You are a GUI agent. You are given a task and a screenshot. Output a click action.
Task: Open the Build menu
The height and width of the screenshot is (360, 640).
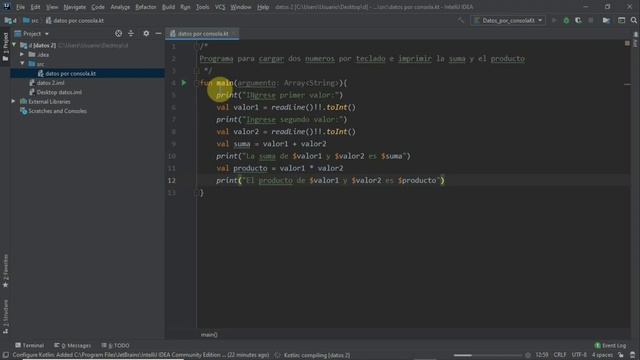168,7
